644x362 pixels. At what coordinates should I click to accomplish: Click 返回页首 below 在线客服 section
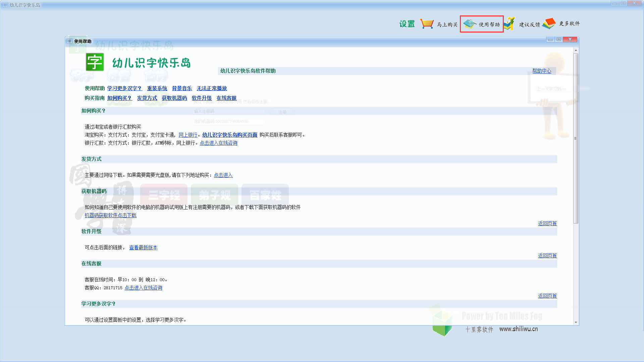[547, 296]
